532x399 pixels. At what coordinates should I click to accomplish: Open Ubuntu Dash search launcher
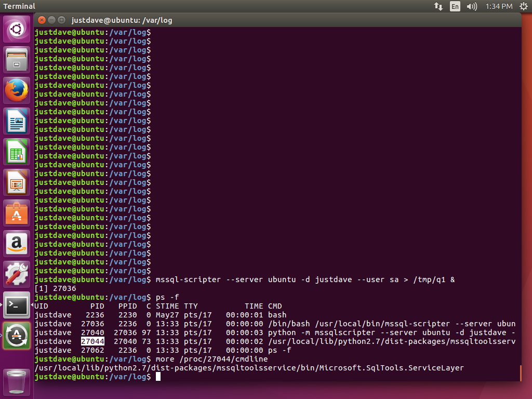[17, 29]
